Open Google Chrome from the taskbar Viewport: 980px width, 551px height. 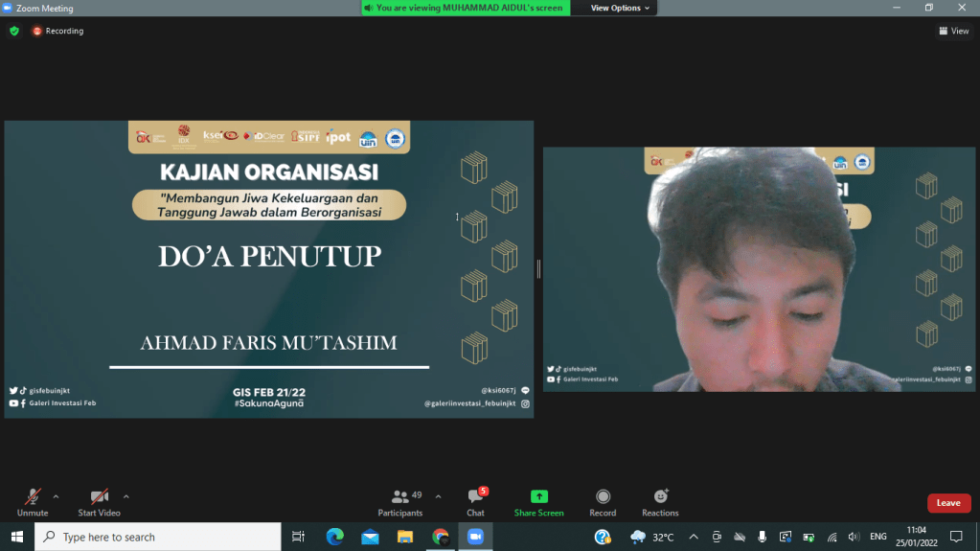[x=440, y=537]
